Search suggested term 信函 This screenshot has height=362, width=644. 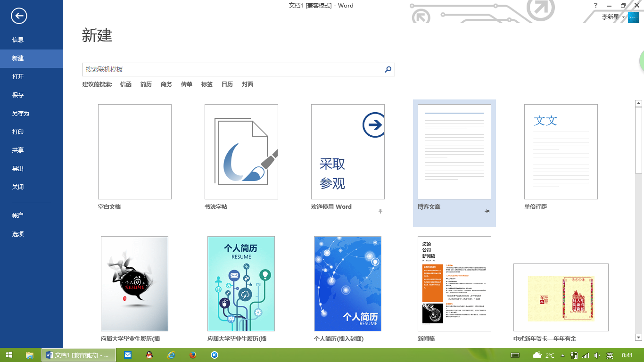[126, 84]
